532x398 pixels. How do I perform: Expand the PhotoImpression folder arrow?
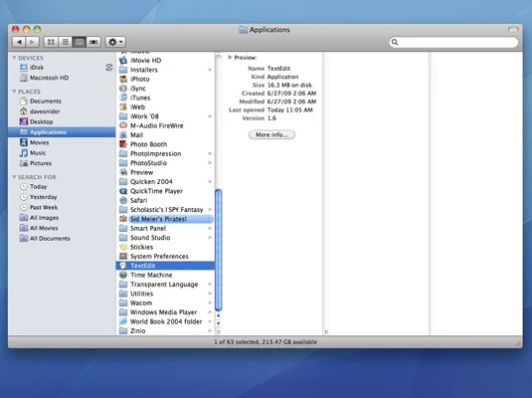(210, 154)
